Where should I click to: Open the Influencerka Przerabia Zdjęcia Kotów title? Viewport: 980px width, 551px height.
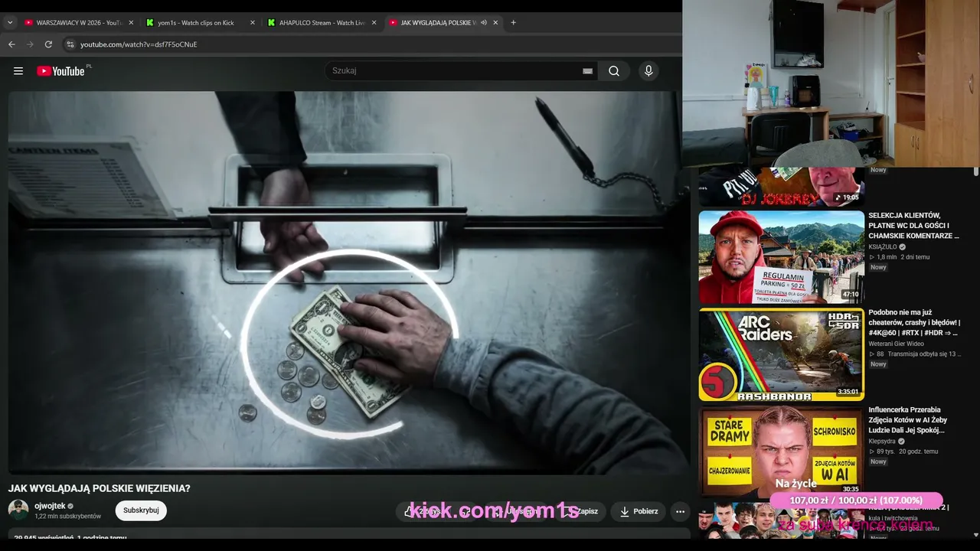click(x=908, y=420)
